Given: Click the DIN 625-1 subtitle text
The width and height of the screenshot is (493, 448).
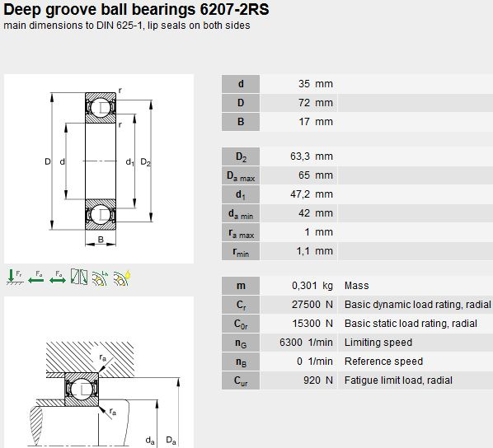Looking at the screenshot, I should tap(127, 26).
